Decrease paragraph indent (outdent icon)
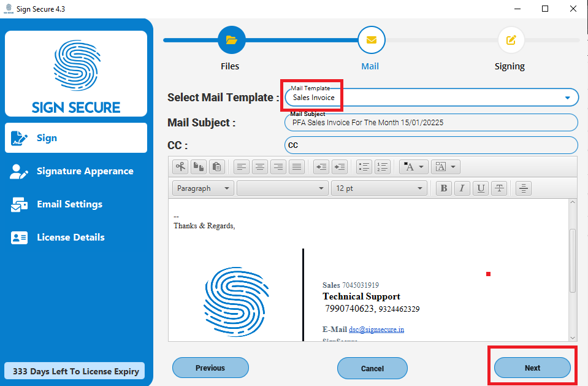The image size is (588, 386). coord(321,167)
